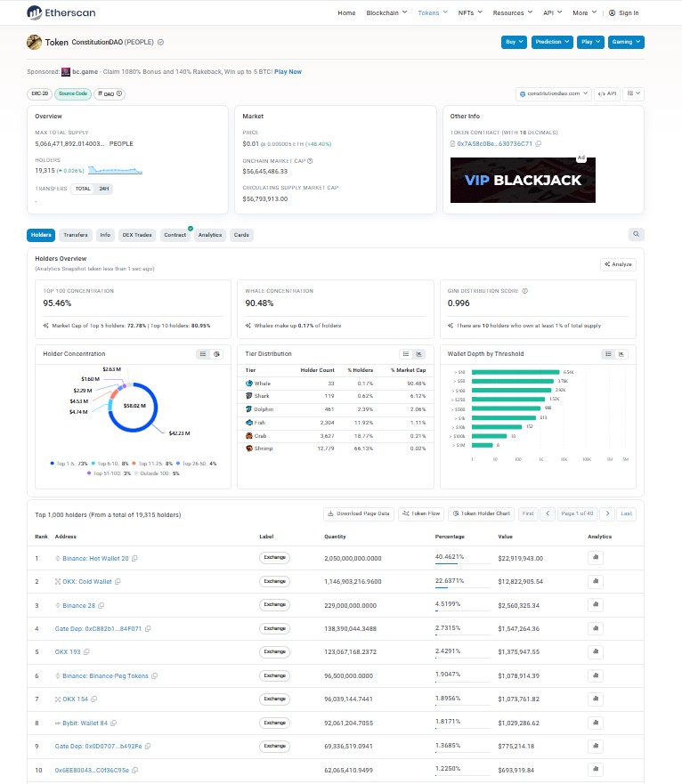The image size is (682, 784).
Task: Click the ConstitutionDAO token avatar
Action: (34, 42)
